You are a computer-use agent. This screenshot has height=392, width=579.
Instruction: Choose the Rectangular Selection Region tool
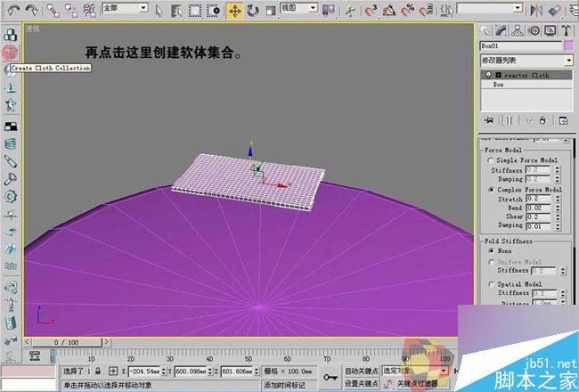click(195, 11)
